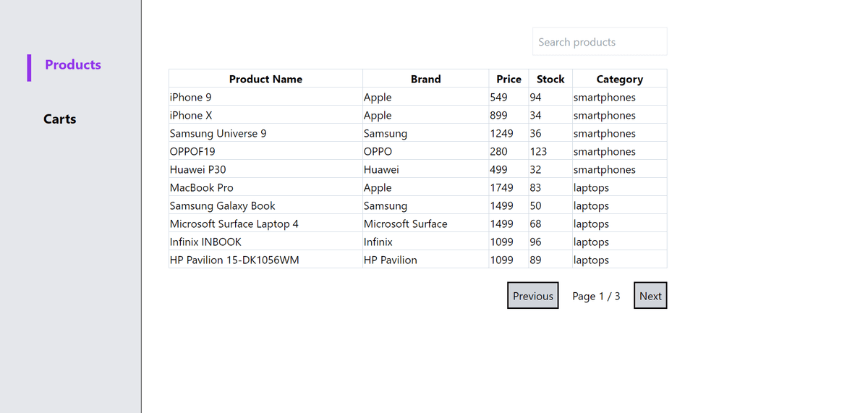Go to the Previous page
Viewport: 868px width, 413px height.
(533, 295)
